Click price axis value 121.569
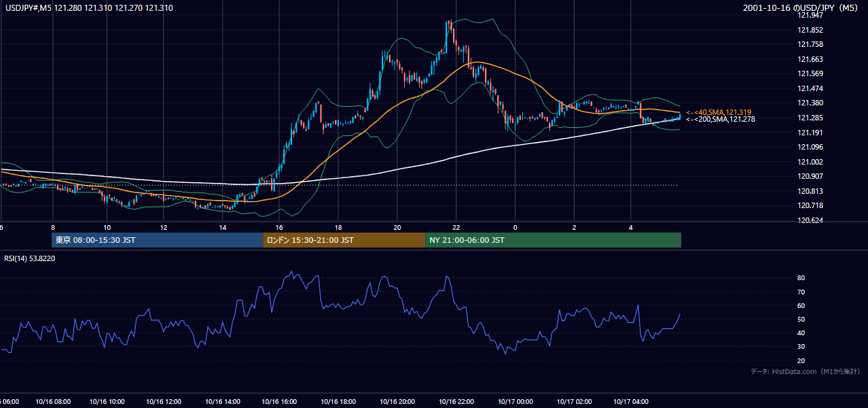Viewport: 868px width, 408px height. click(x=810, y=74)
